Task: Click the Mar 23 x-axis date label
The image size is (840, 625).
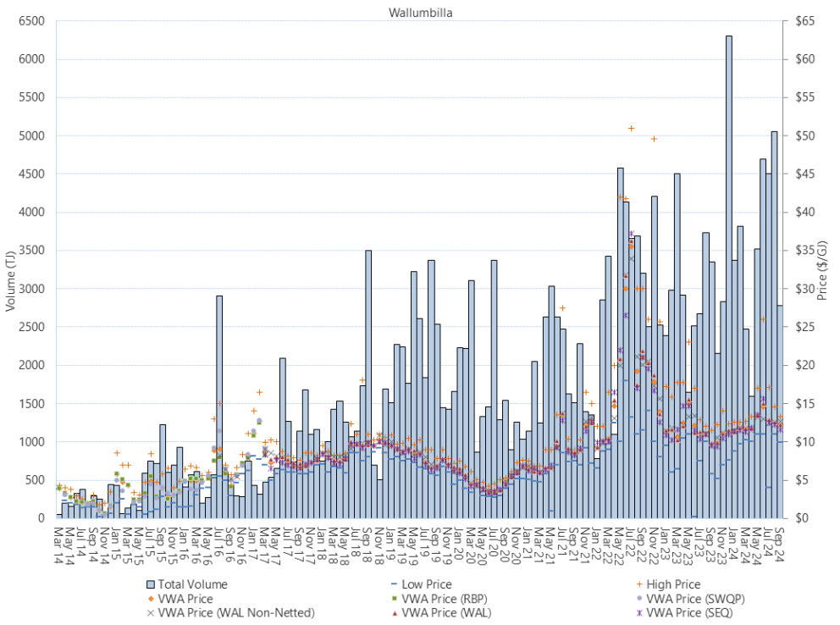Action: (x=677, y=545)
